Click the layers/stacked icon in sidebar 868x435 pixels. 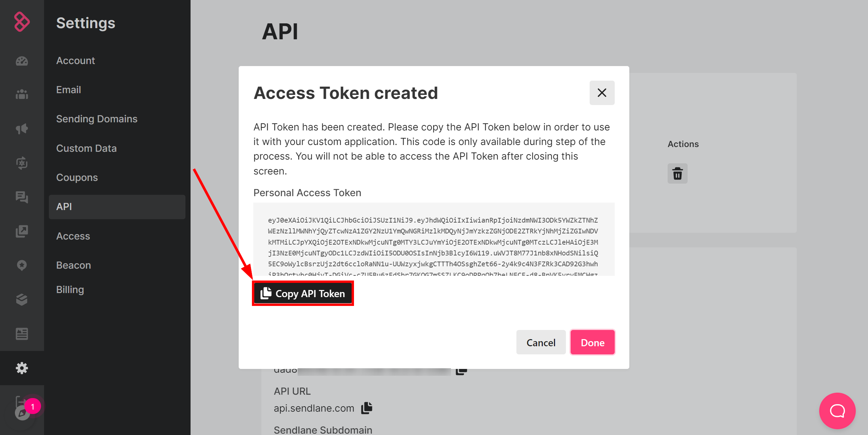[x=22, y=299]
